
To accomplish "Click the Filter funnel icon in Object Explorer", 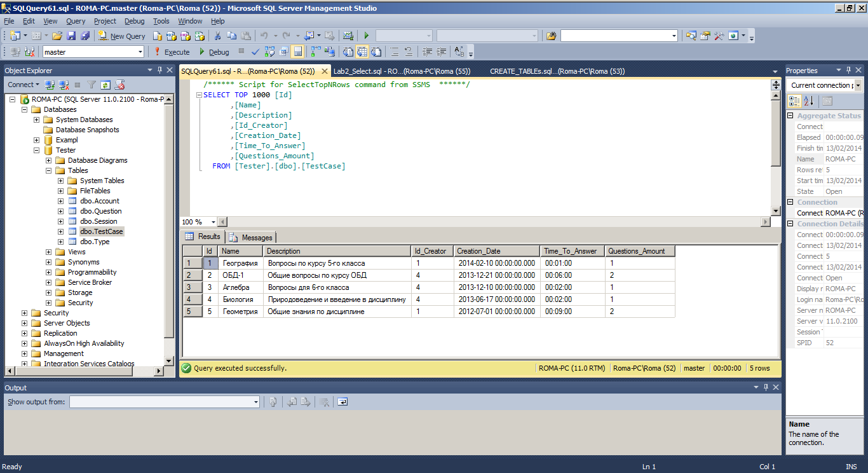I will coord(92,85).
